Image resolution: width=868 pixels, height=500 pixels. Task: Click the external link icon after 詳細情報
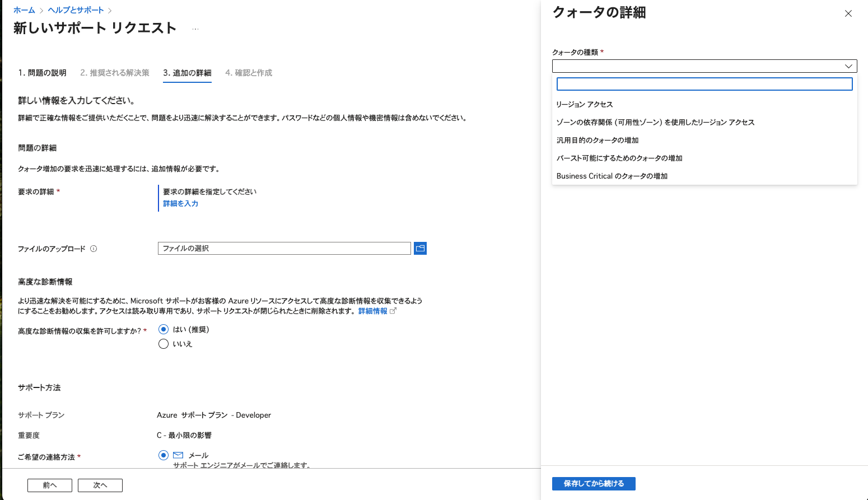393,311
